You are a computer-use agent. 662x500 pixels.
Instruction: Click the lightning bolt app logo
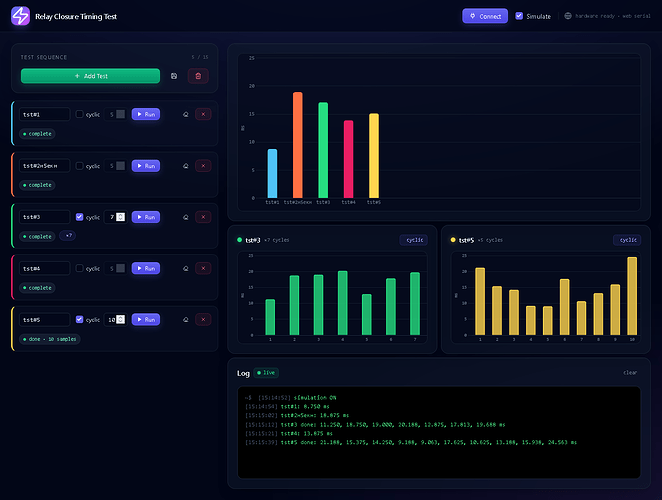tap(20, 16)
